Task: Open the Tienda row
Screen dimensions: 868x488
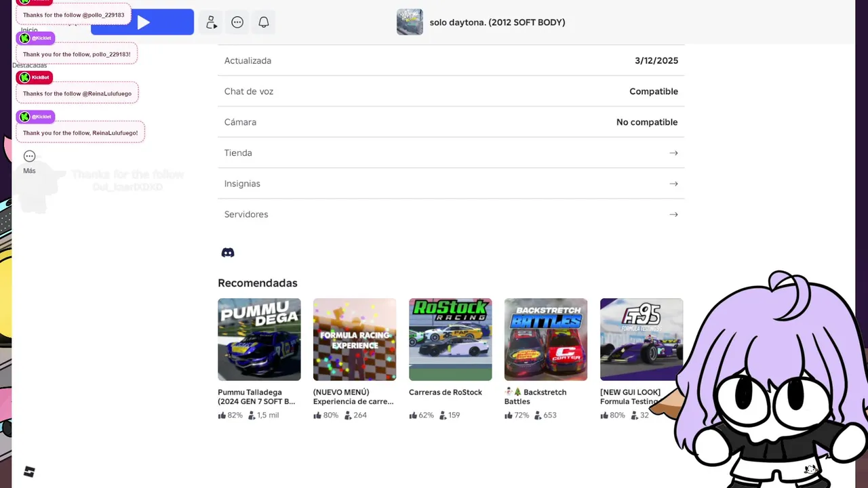Action: click(451, 152)
